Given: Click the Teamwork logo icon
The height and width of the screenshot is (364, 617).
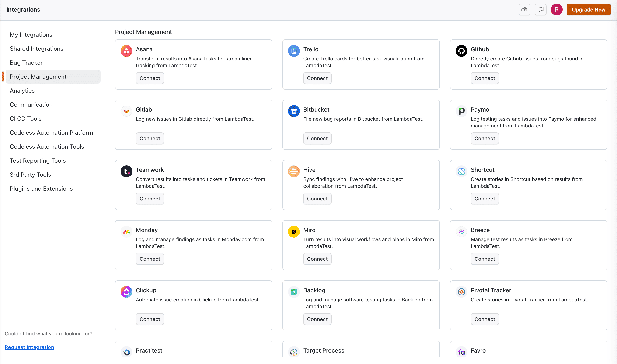Looking at the screenshot, I should tap(126, 171).
